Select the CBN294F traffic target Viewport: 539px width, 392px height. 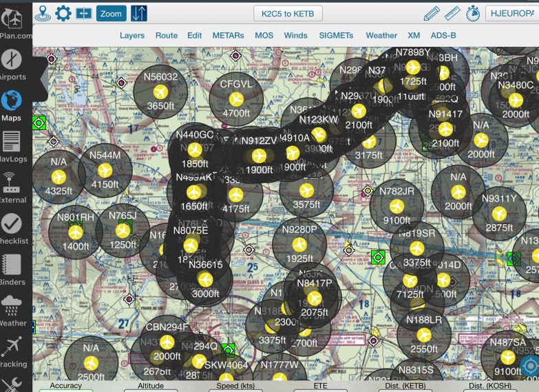[x=167, y=342]
